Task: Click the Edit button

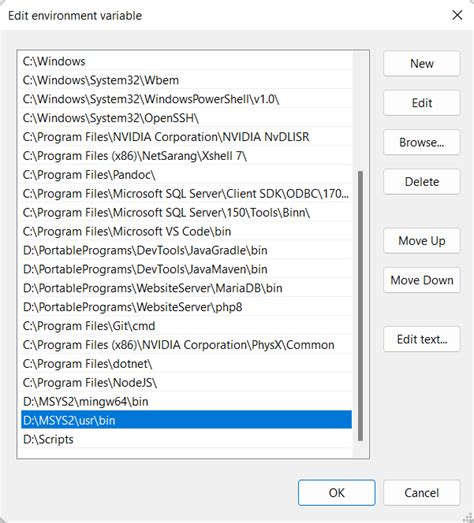Action: [422, 103]
